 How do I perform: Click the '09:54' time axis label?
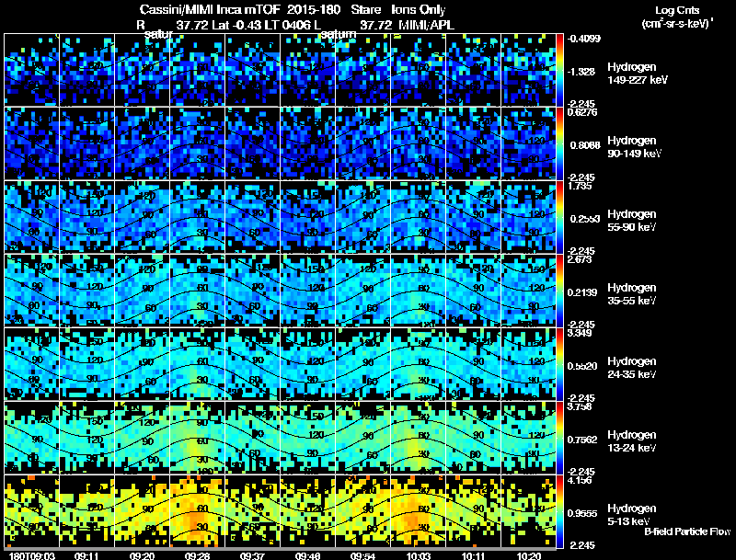tap(363, 556)
